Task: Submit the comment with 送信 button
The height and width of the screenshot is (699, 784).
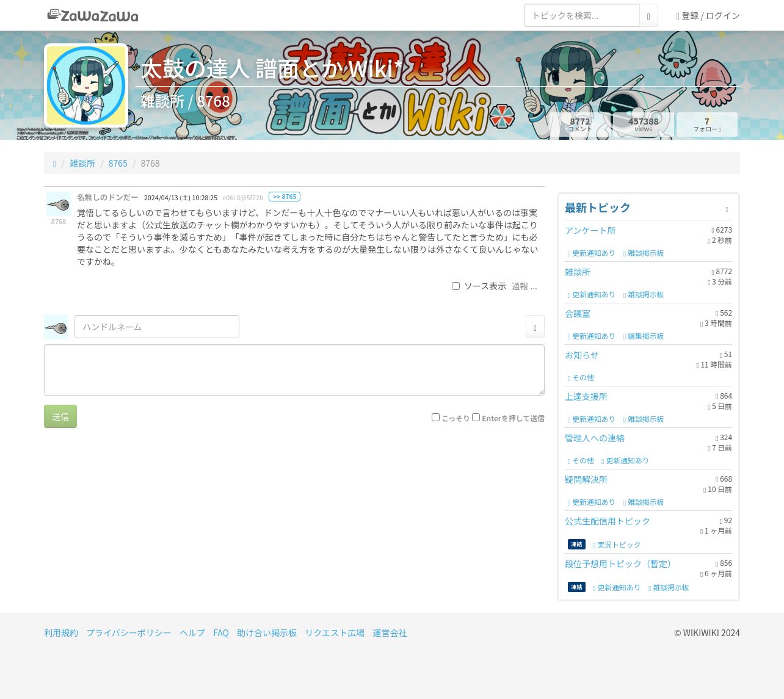Action: pyautogui.click(x=60, y=416)
